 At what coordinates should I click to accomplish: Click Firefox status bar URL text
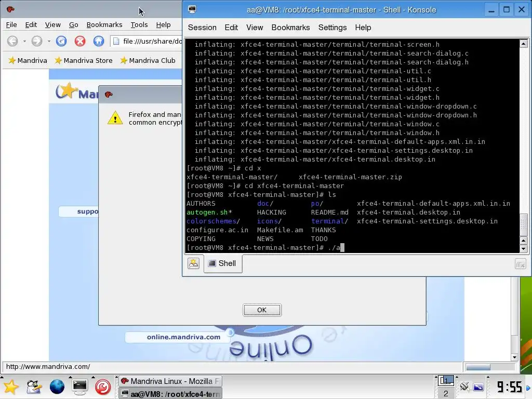point(48,367)
